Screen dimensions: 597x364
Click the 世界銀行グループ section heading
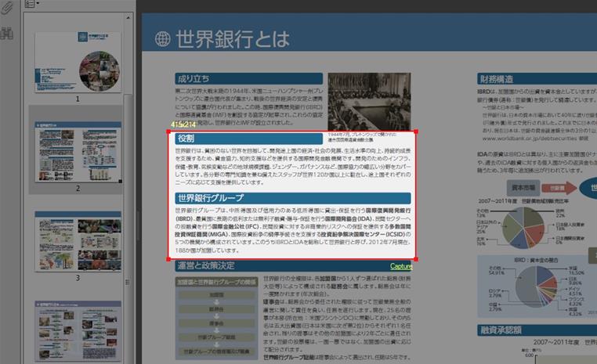[210, 198]
